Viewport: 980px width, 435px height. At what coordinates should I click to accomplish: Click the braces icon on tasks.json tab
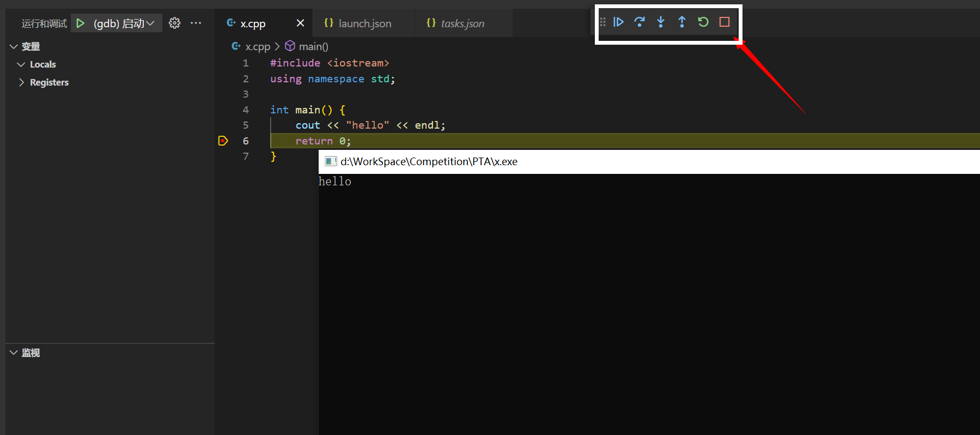(x=431, y=23)
